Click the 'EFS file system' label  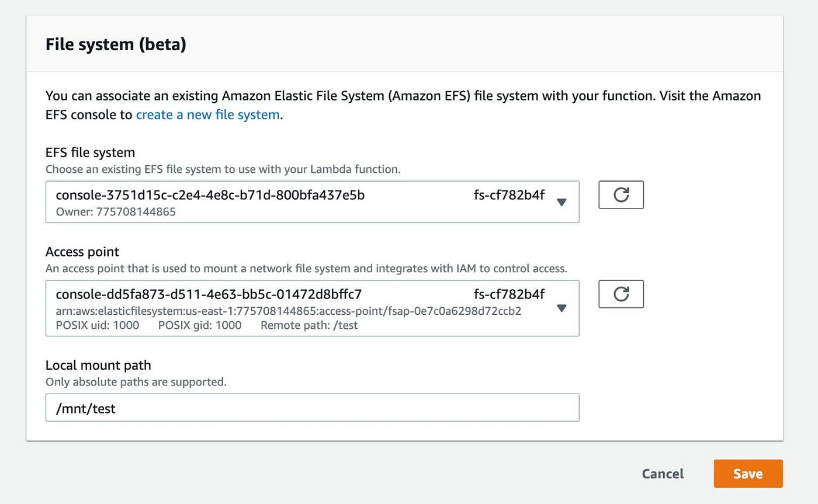coord(90,152)
